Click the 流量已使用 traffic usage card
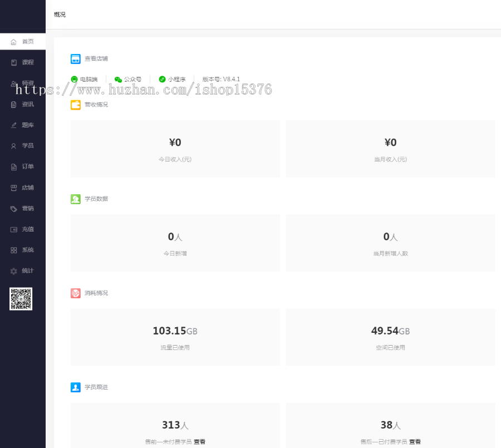Image resolution: width=501 pixels, height=448 pixels. [x=175, y=337]
